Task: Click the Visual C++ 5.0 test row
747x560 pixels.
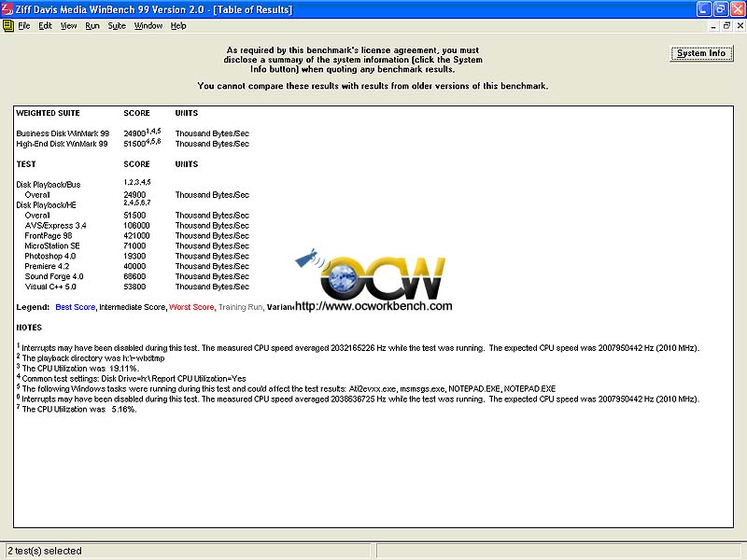Action: (50, 287)
